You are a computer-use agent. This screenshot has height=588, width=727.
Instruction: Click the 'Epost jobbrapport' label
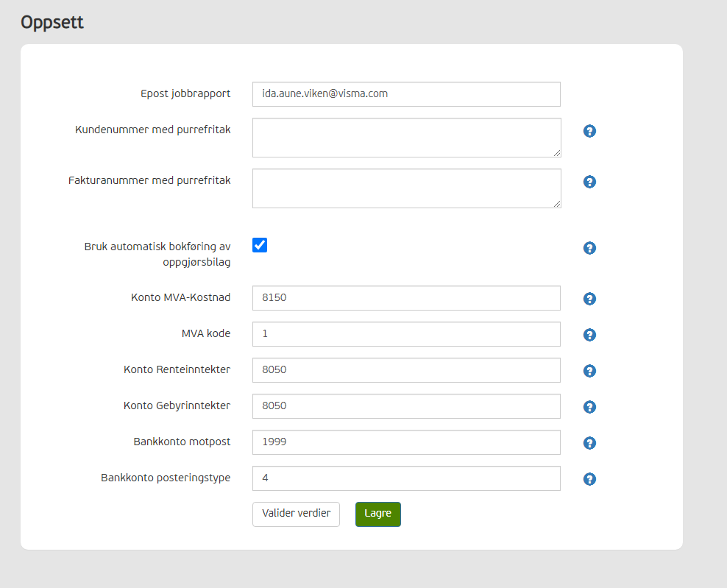[x=185, y=93]
